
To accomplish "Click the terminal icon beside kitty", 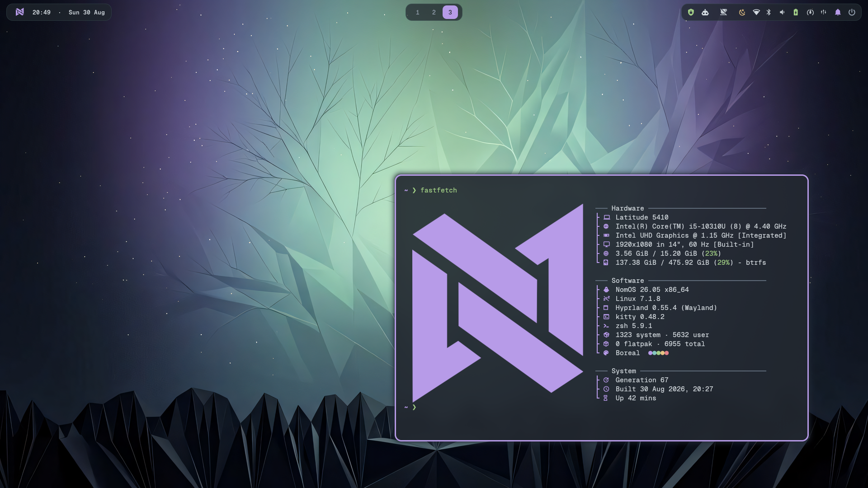I will pyautogui.click(x=606, y=317).
